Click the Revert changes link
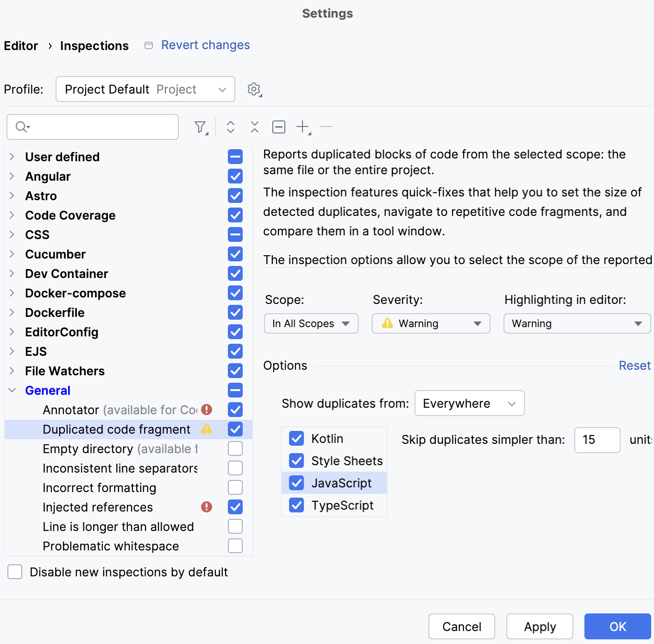This screenshot has height=644, width=654. 205,45
